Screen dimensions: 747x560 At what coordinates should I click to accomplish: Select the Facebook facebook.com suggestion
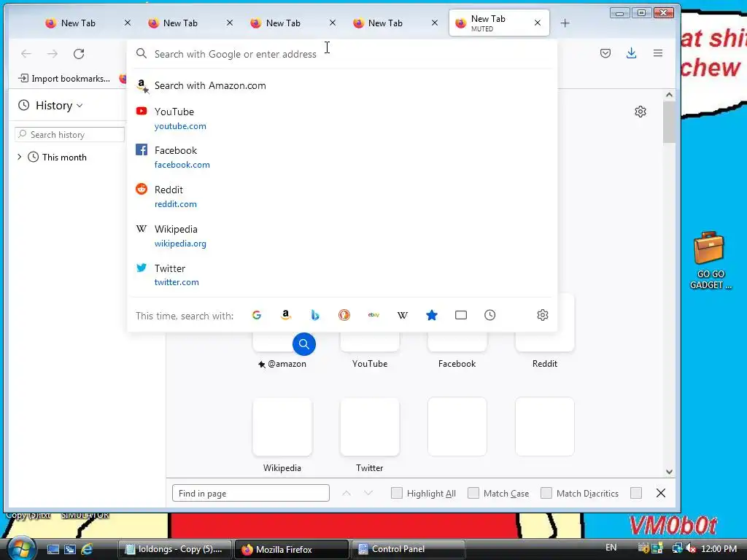[342, 157]
